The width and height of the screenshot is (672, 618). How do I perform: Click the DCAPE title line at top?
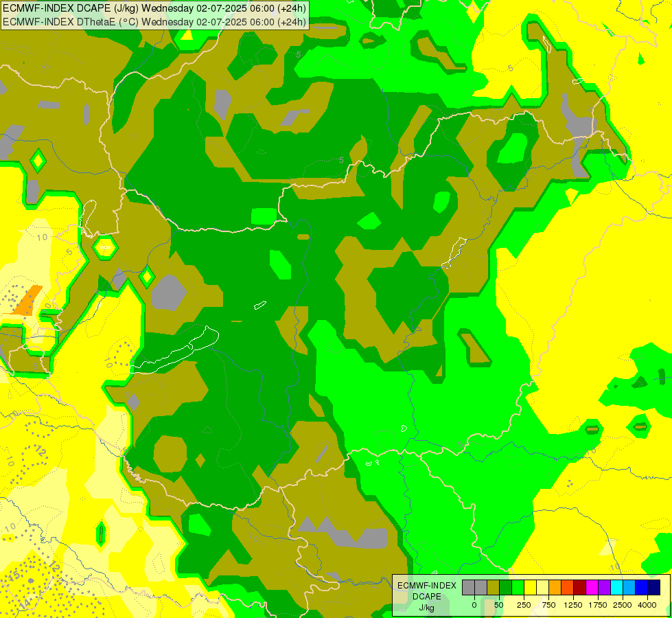[x=154, y=8]
